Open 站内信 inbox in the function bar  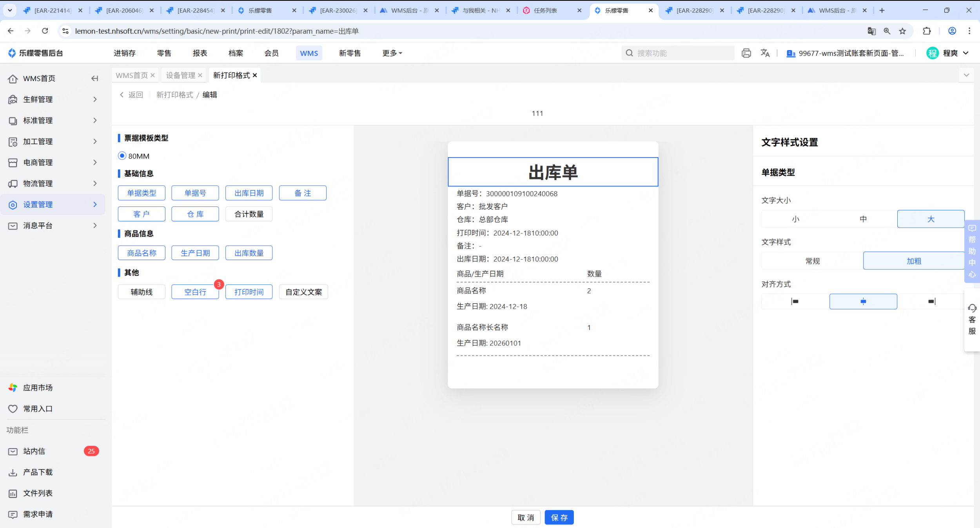[34, 451]
